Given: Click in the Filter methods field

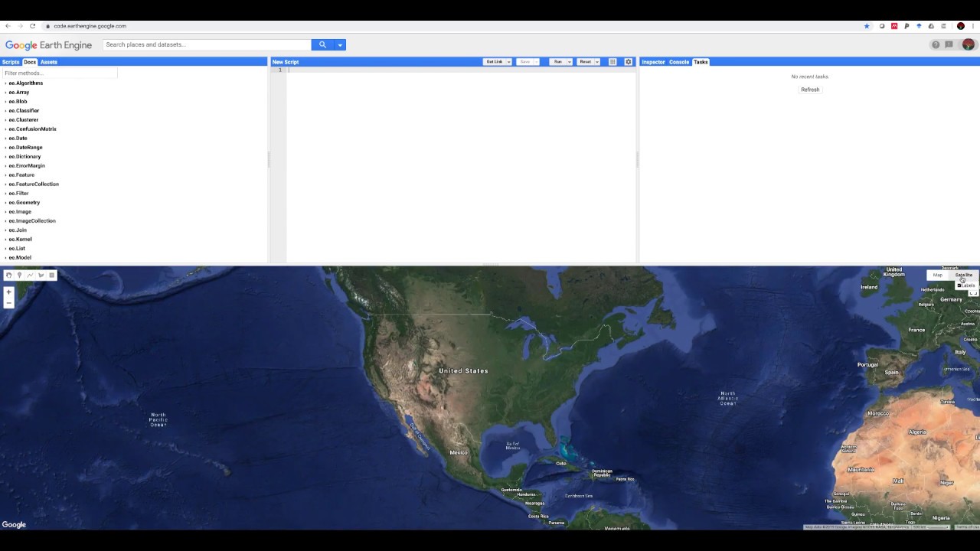Looking at the screenshot, I should (x=60, y=73).
